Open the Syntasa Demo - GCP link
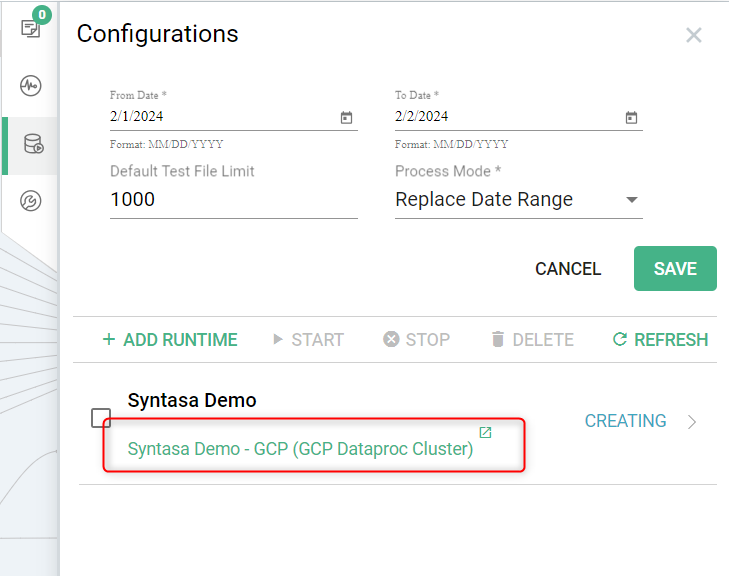 click(x=300, y=449)
